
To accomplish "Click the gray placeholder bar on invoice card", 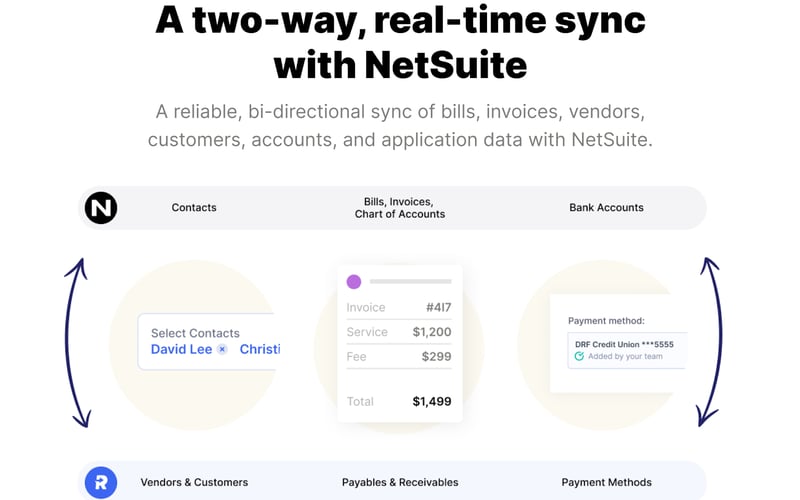I will [x=410, y=282].
